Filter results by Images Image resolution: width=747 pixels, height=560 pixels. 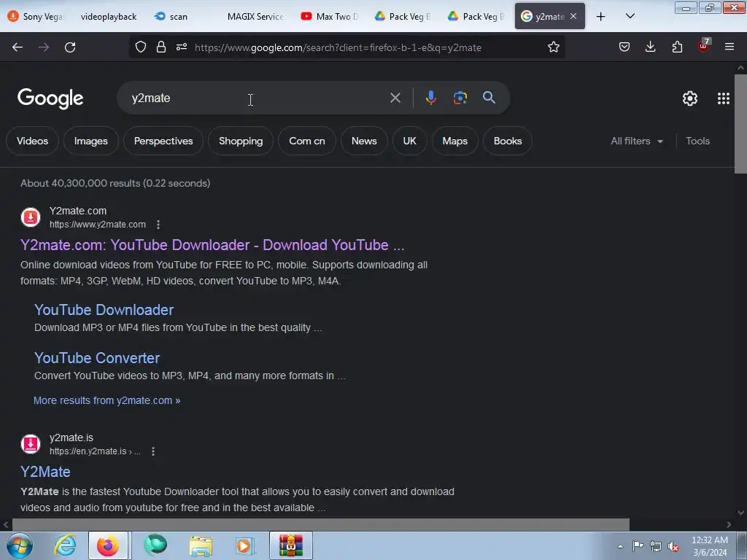point(91,141)
